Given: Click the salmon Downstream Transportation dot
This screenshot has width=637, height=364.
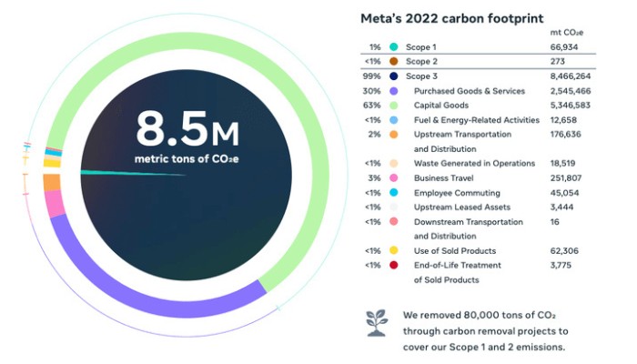Looking at the screenshot, I should click(x=394, y=222).
